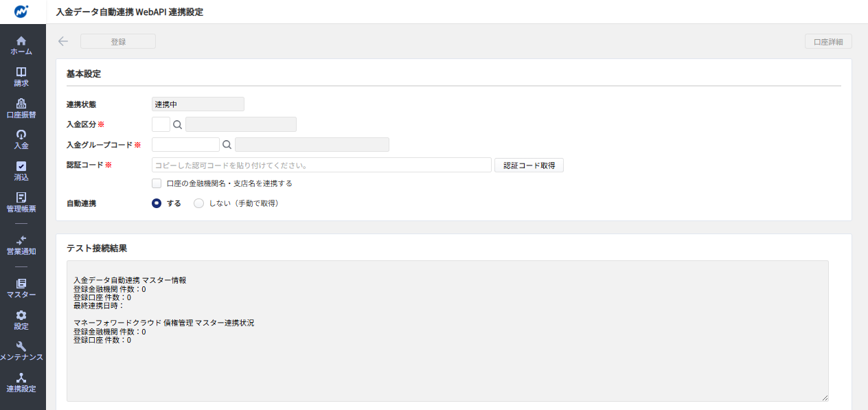Open メンテナンス from the sidebar
This screenshot has height=410, width=868.
pos(21,351)
